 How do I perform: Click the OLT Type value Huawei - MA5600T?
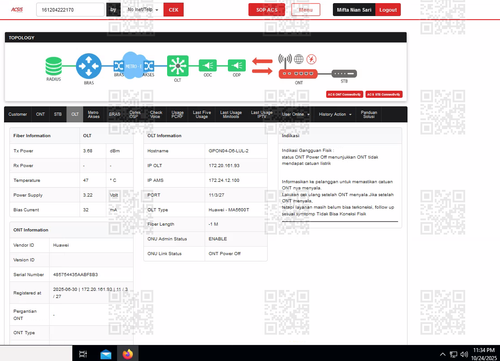pyautogui.click(x=229, y=210)
